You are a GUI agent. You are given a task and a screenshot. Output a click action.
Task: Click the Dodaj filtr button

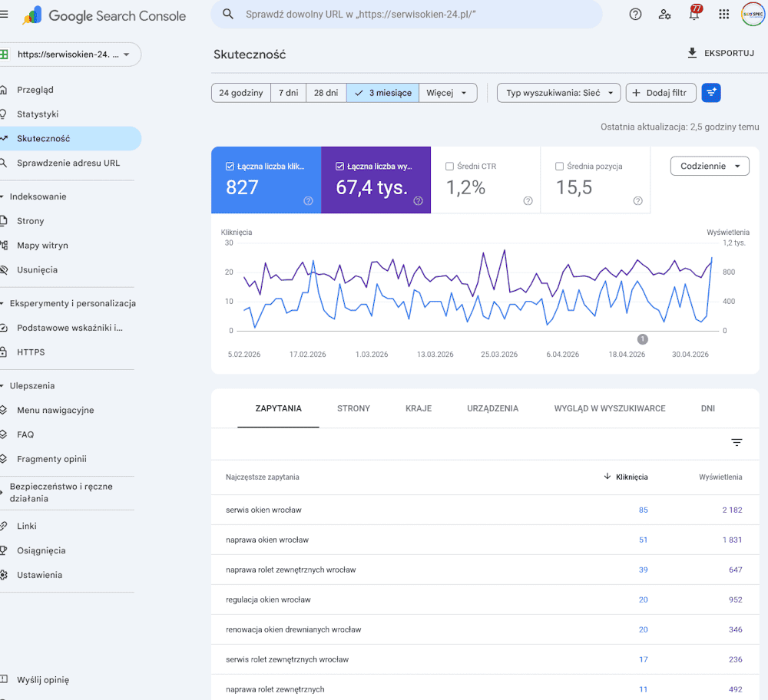[660, 93]
